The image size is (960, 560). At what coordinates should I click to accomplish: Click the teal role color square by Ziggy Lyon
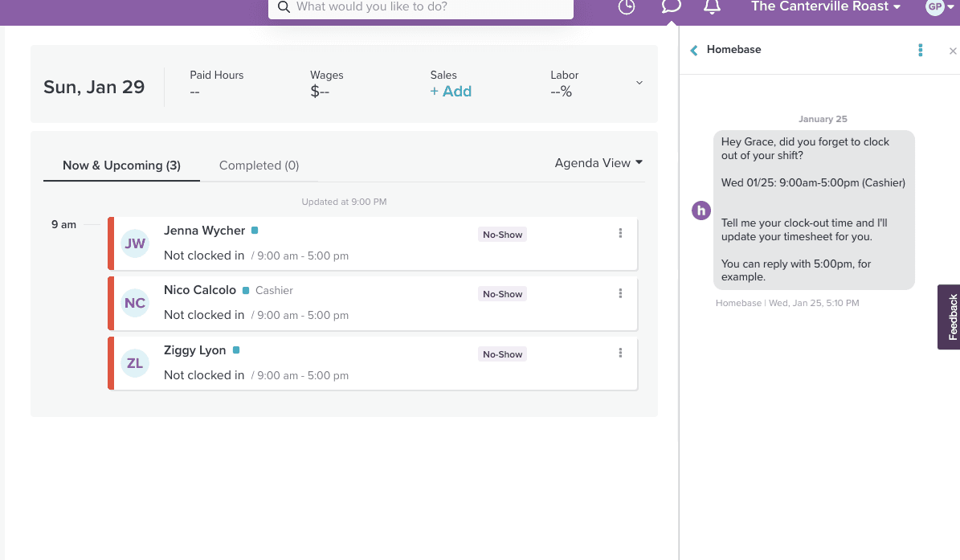click(235, 350)
